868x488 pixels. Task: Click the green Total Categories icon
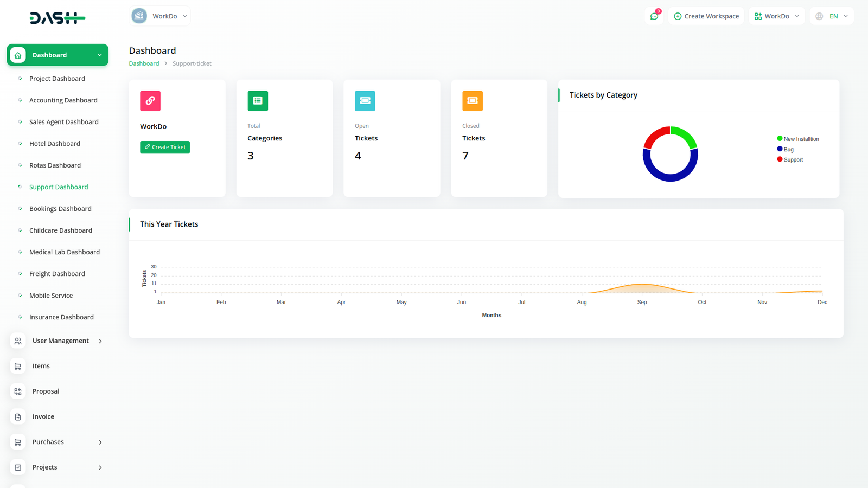coord(258,101)
